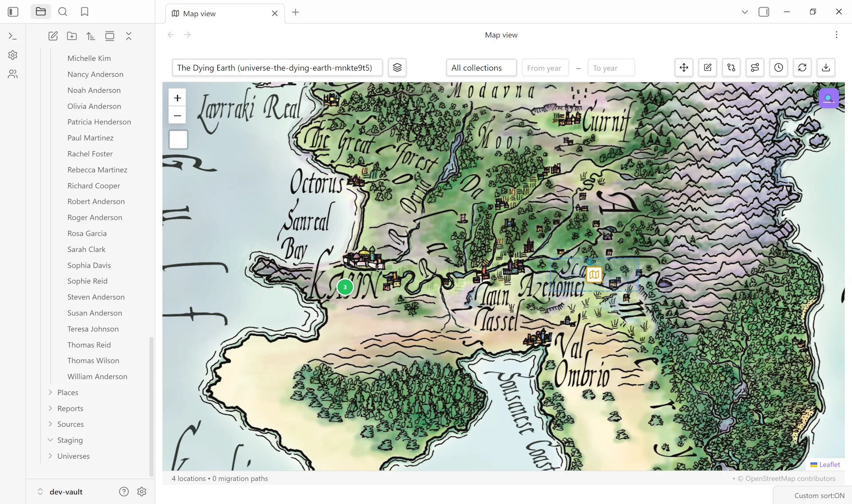Open the tab list chevron dropdown

tap(745, 12)
